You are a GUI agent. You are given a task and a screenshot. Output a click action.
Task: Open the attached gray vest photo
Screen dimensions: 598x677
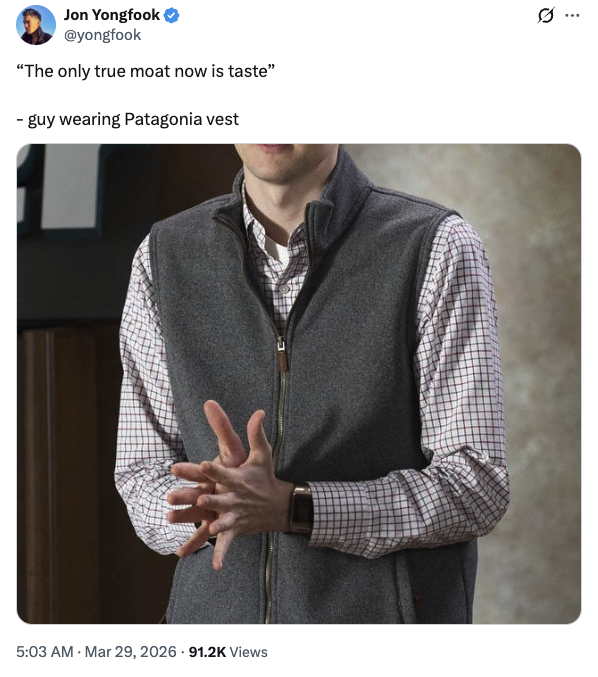click(299, 384)
